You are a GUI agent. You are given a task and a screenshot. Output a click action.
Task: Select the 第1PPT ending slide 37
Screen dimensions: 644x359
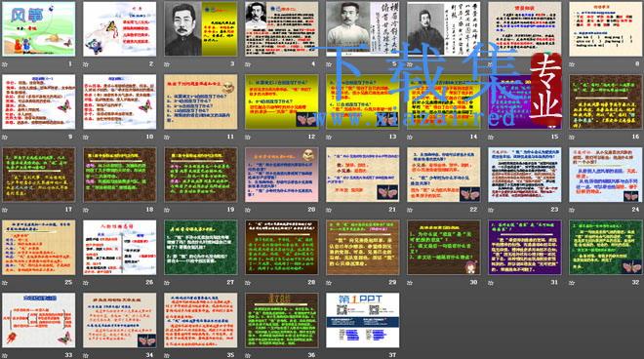(363, 320)
